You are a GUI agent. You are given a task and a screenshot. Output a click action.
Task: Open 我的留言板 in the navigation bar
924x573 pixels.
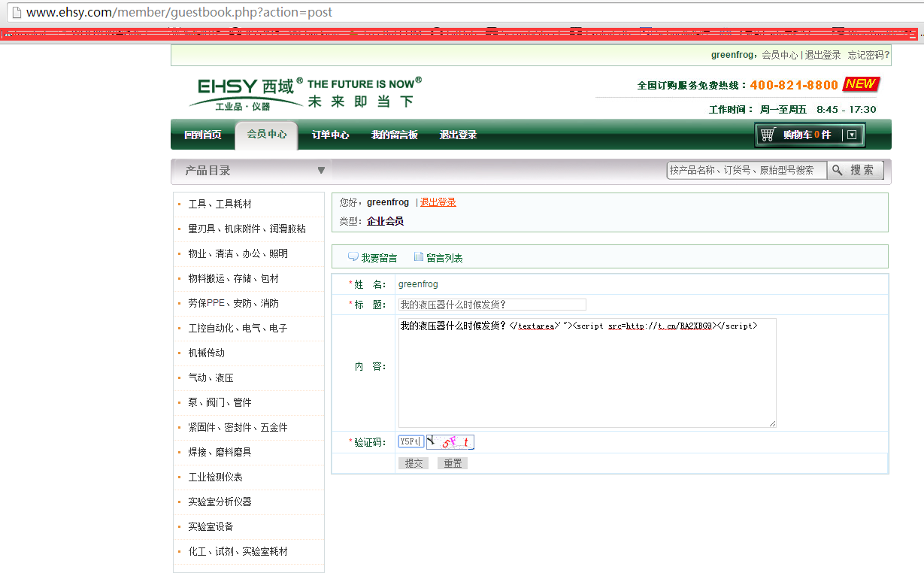(394, 135)
